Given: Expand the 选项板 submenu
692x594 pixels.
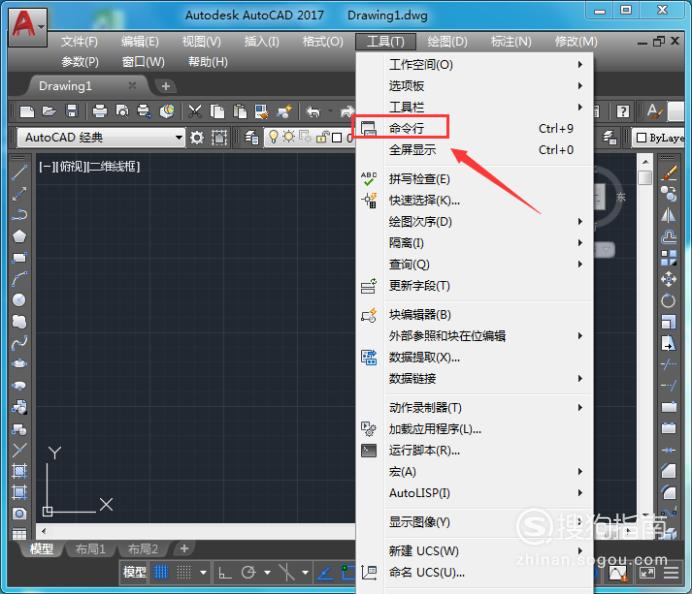Looking at the screenshot, I should coord(475,86).
